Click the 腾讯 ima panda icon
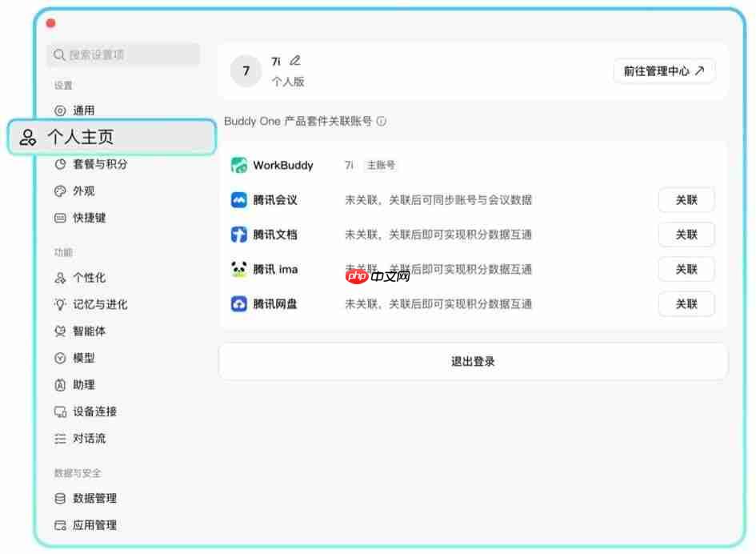The image size is (756, 554). [x=238, y=269]
